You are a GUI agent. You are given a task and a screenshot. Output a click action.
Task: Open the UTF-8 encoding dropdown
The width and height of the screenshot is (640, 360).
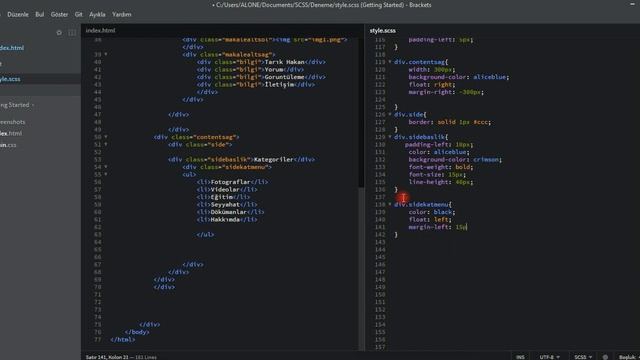(549, 357)
